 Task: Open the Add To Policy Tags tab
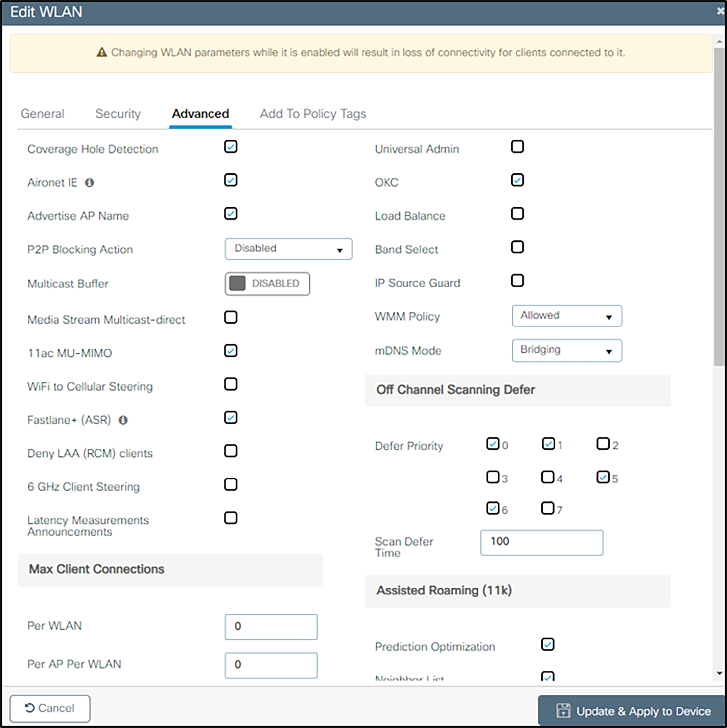tap(313, 113)
